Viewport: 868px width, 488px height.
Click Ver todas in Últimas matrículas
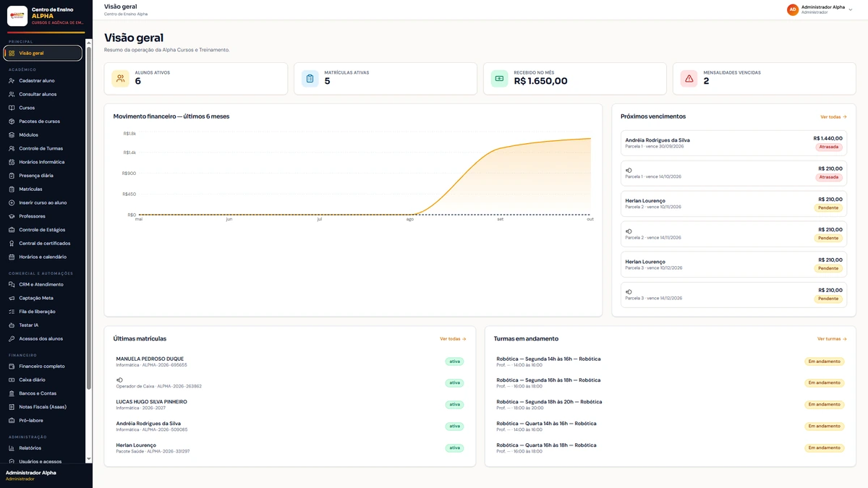[x=453, y=338]
